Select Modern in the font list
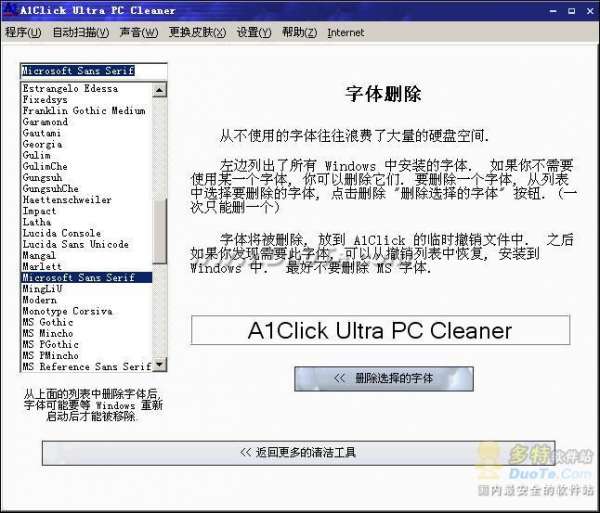The height and width of the screenshot is (513, 600). tap(86, 300)
